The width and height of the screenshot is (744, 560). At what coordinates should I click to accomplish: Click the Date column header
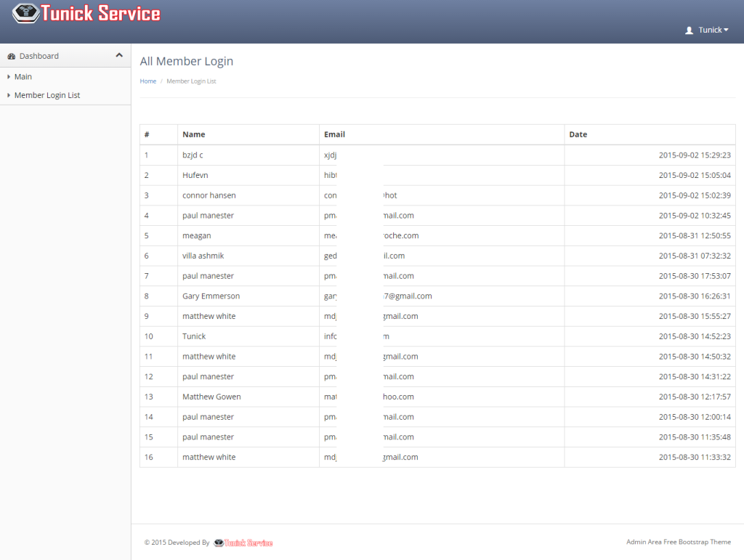coord(650,134)
